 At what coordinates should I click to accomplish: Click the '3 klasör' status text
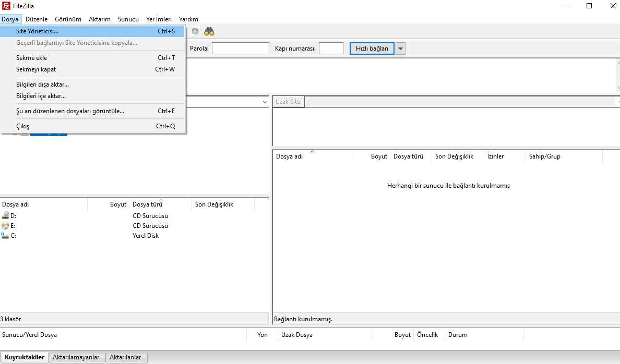(10, 319)
